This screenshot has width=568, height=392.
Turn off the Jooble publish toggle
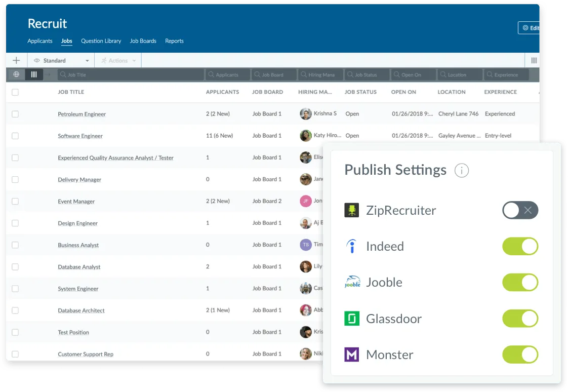click(x=520, y=282)
